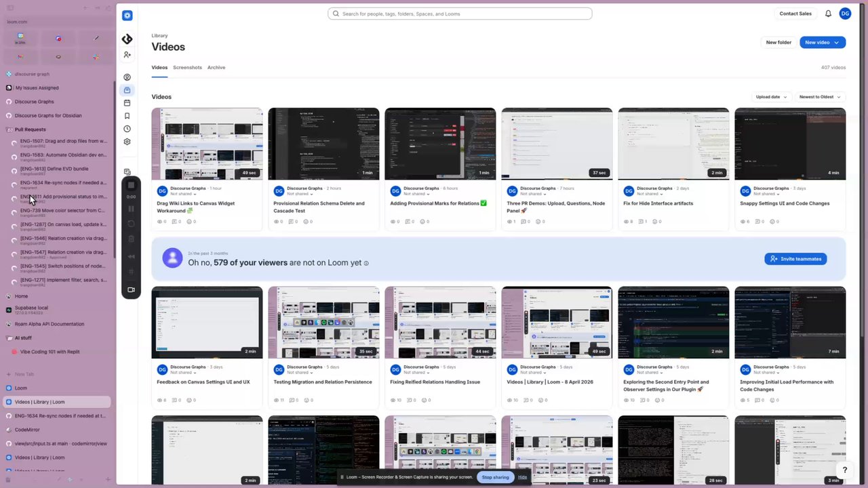Click the help question mark icon
This screenshot has height=488, width=868.
(844, 470)
